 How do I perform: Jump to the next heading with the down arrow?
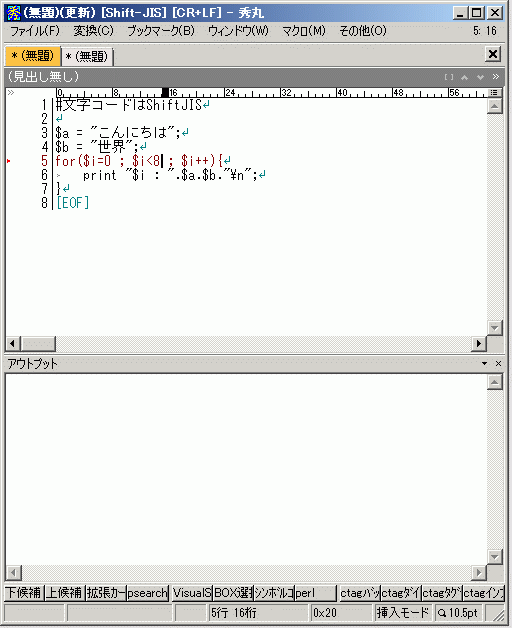click(480, 77)
